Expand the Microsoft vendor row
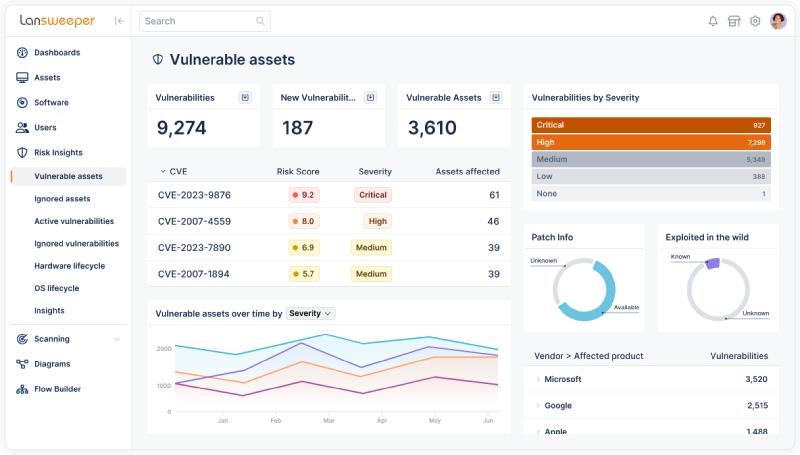 538,380
